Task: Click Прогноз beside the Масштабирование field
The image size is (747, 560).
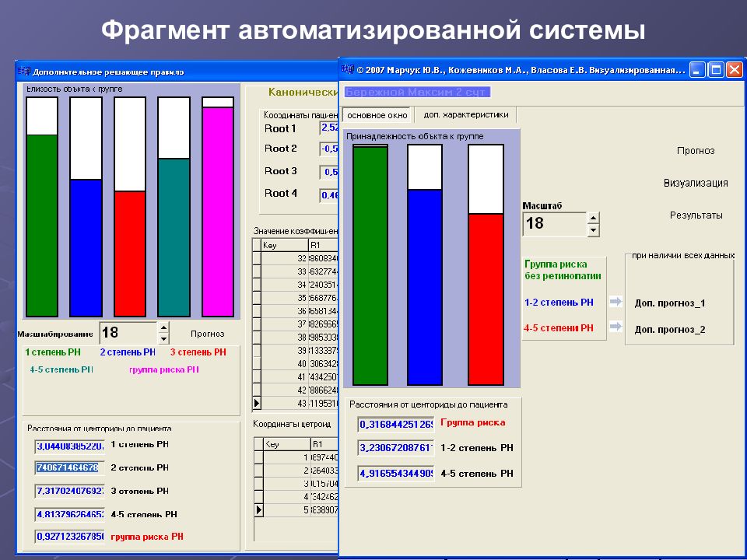Action: point(207,334)
